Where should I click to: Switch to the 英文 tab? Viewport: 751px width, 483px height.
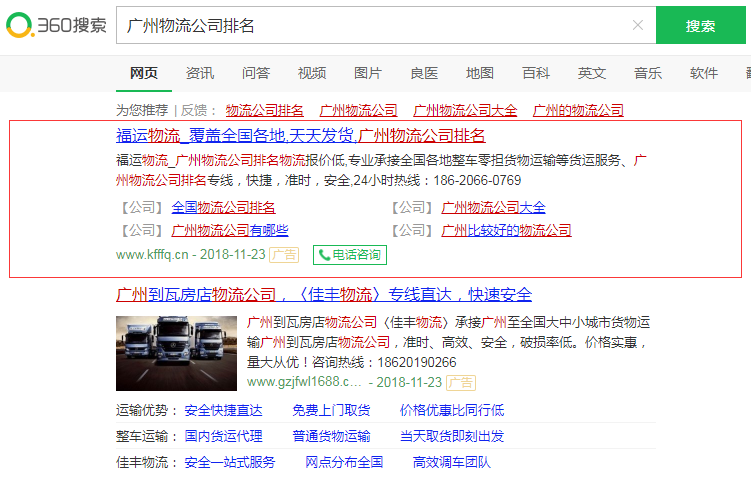592,73
